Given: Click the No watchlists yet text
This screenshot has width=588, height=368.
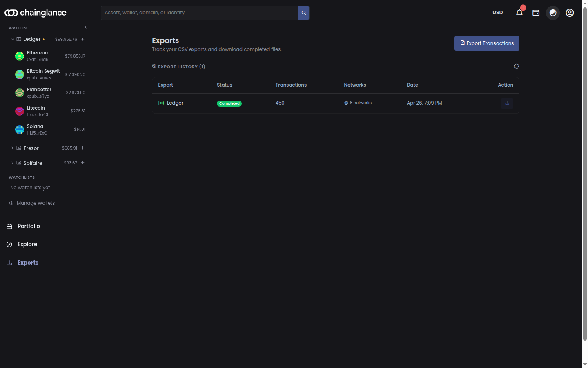Looking at the screenshot, I should [30, 188].
